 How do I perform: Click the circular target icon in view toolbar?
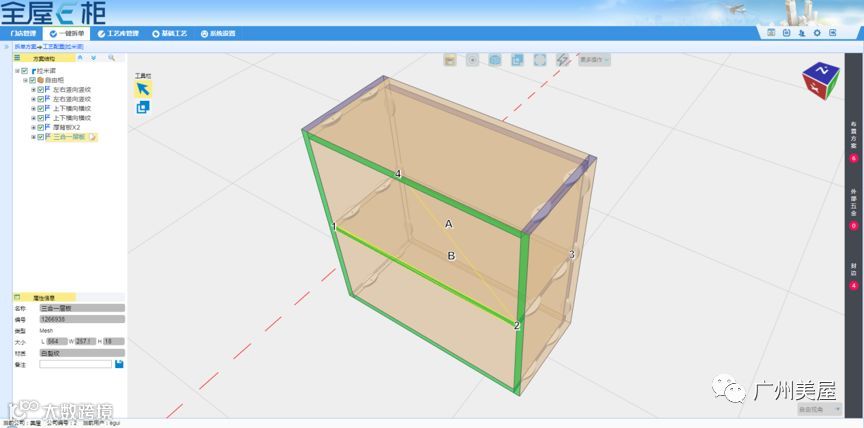pos(472,60)
